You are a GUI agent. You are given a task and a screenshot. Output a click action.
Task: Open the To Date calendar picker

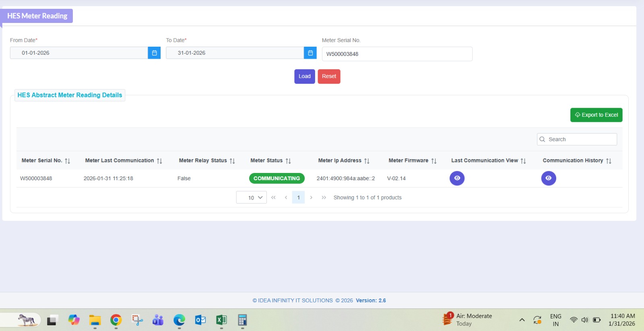pos(310,53)
